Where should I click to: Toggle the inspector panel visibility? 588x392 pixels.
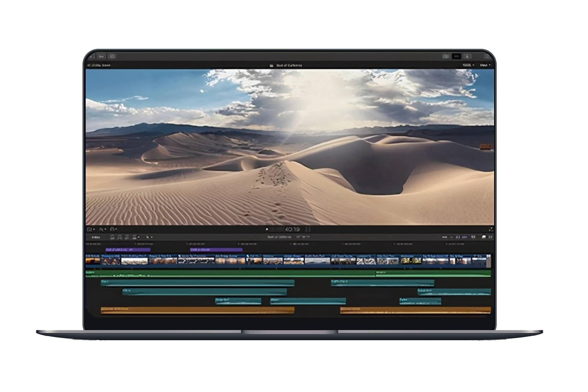pyautogui.click(x=468, y=56)
